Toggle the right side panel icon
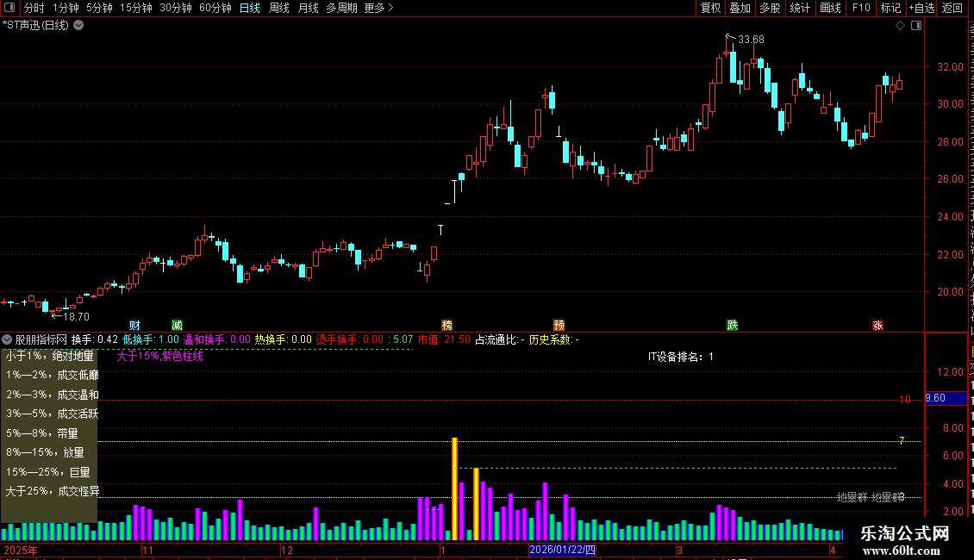The image size is (974, 560). [x=916, y=26]
